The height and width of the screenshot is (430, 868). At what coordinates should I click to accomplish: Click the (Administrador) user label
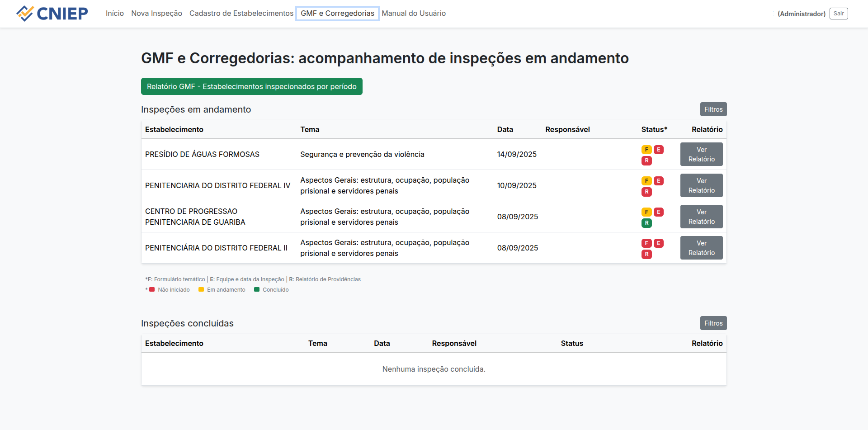[802, 14]
